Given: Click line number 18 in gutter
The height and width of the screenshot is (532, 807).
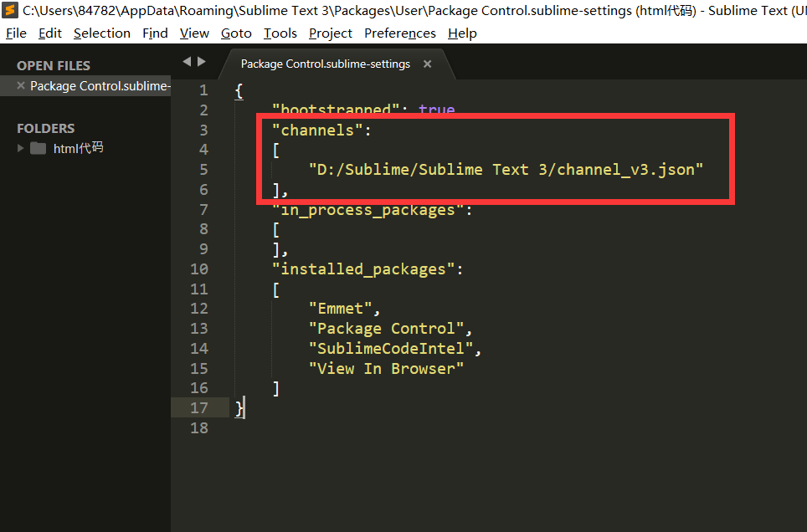Looking at the screenshot, I should coord(199,428).
